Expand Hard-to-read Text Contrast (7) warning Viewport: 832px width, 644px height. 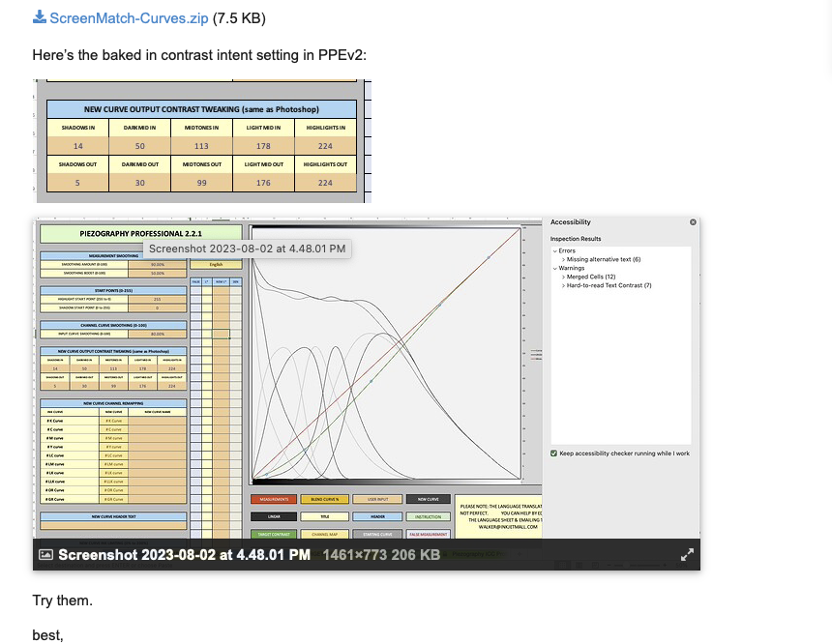click(563, 285)
